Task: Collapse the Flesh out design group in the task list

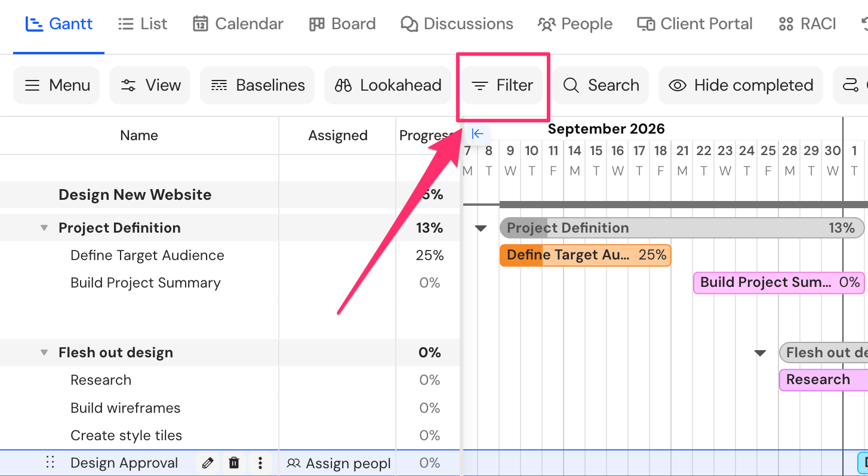Action: (44, 353)
